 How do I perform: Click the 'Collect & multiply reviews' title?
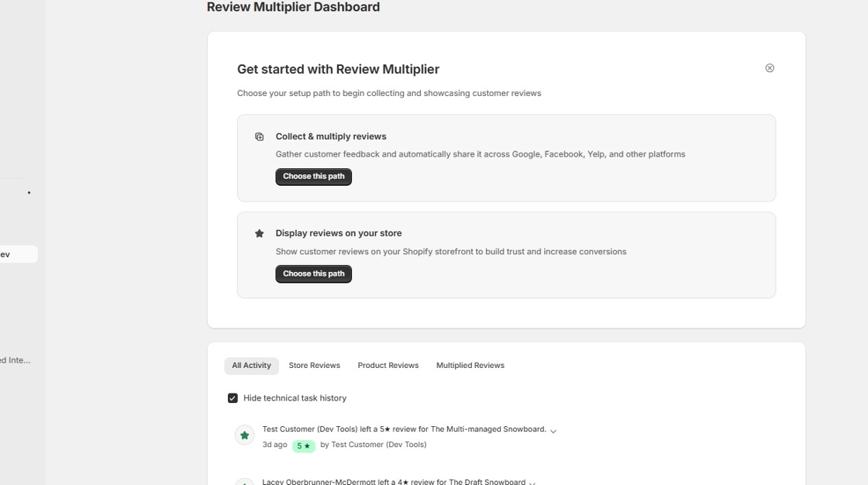click(x=331, y=137)
